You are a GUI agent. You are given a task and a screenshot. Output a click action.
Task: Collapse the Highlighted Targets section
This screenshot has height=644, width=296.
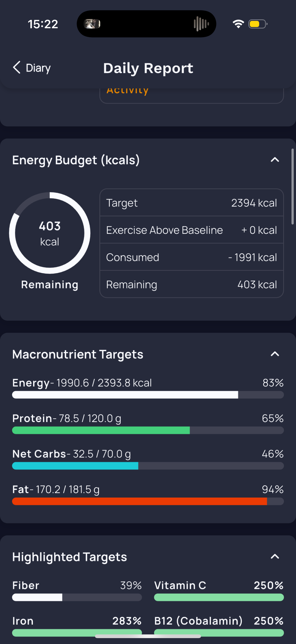[x=275, y=557]
